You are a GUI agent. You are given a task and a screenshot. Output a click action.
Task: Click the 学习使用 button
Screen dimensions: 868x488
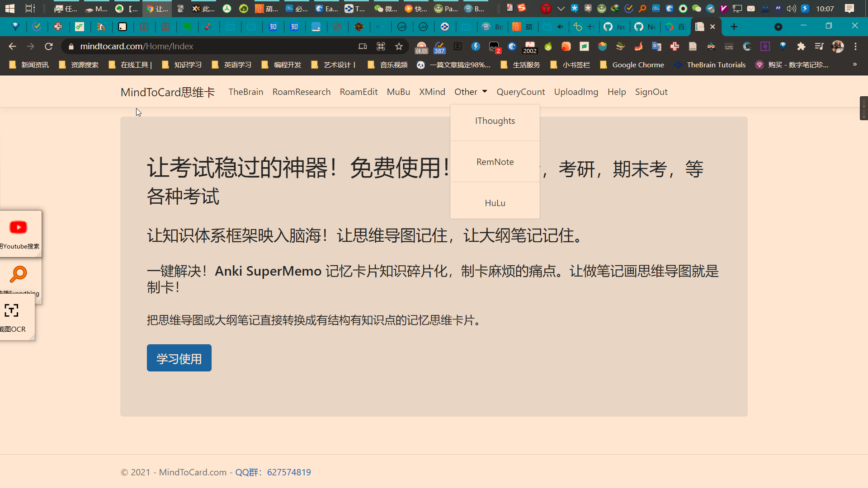point(179,358)
